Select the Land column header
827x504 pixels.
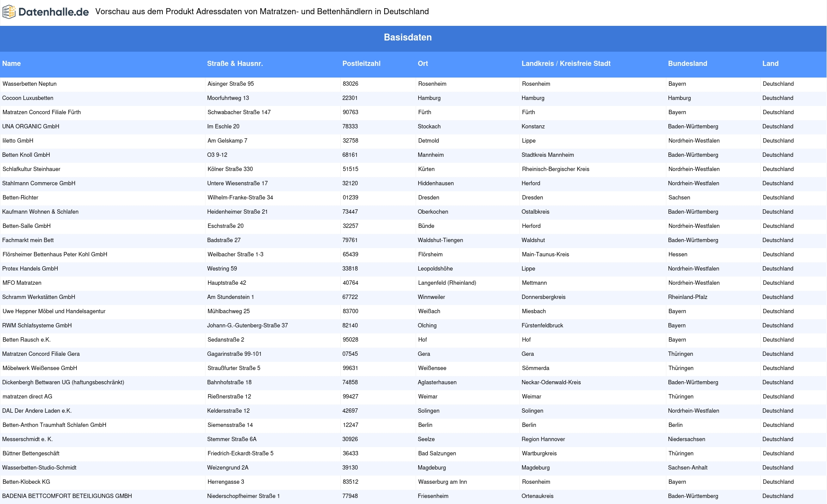tap(770, 64)
